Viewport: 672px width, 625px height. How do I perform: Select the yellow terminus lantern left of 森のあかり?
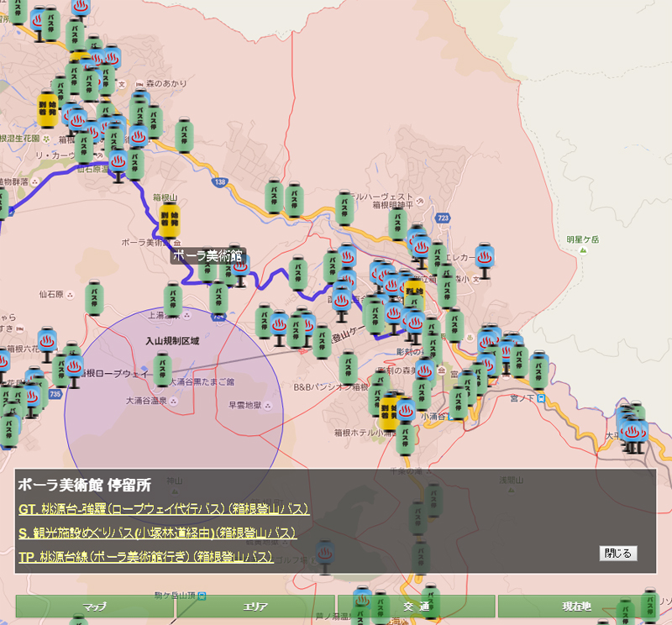pos(48,108)
